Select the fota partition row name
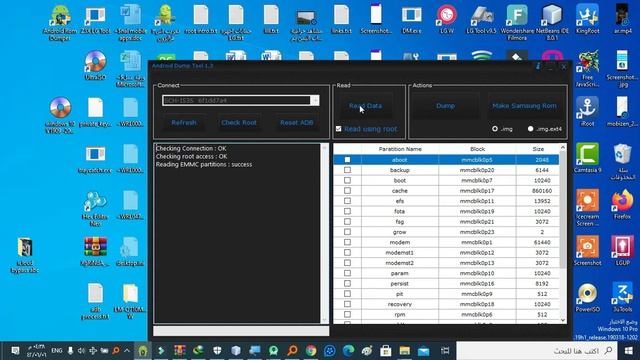640x360 pixels. tap(400, 211)
